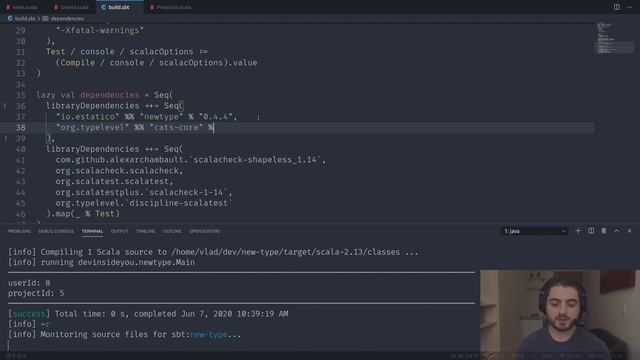
Task: Click 'scalacheck-shapeless_1.14' on line 41
Action: click(256, 160)
